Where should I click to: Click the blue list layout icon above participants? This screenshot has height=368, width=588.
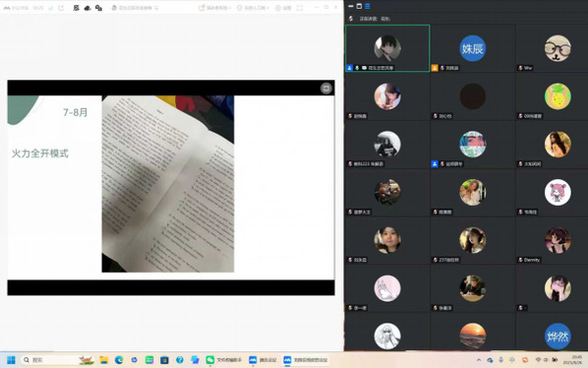coord(368,6)
